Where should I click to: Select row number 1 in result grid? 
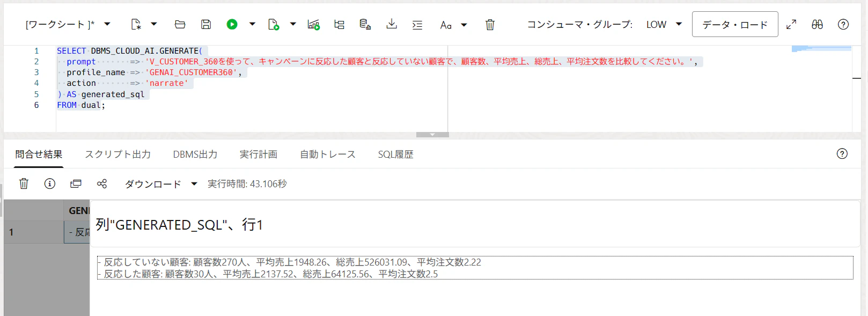(34, 232)
